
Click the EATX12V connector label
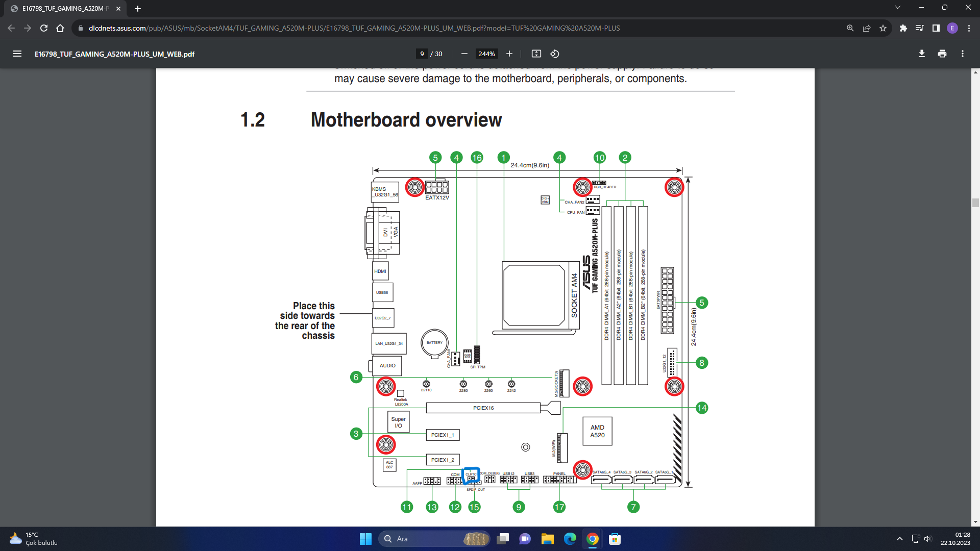(437, 197)
